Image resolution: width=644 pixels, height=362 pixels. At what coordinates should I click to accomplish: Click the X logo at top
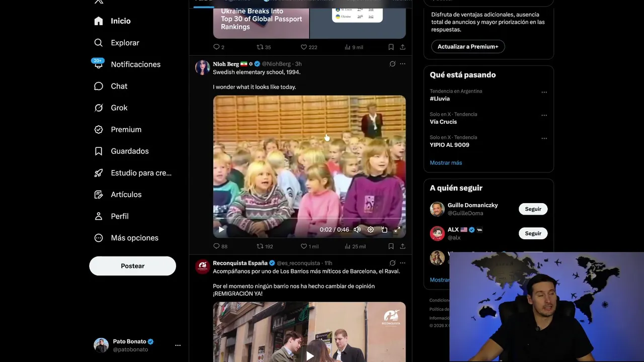tap(99, 2)
